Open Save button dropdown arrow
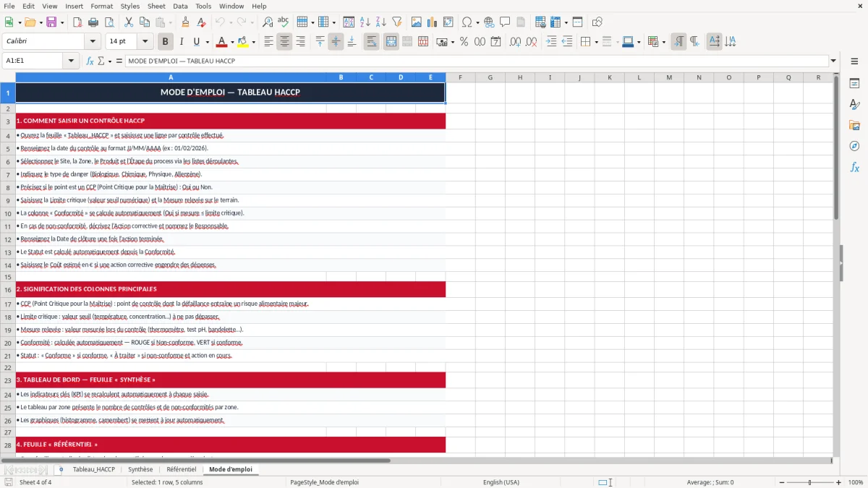The height and width of the screenshot is (488, 868). point(62,22)
